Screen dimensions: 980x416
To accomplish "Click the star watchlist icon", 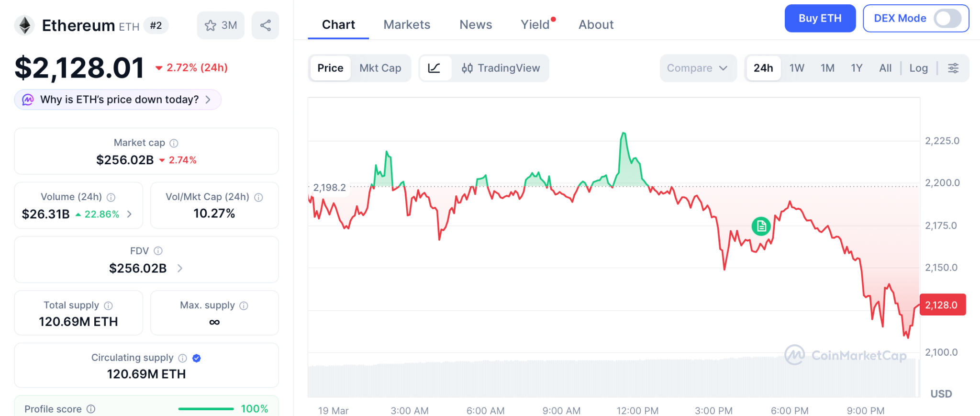I will coord(211,25).
